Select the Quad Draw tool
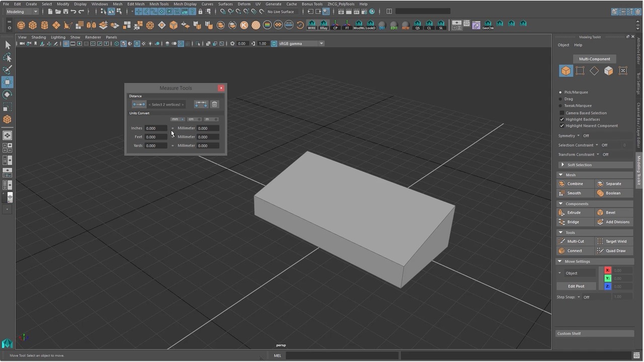The height and width of the screenshot is (362, 644). tap(616, 250)
